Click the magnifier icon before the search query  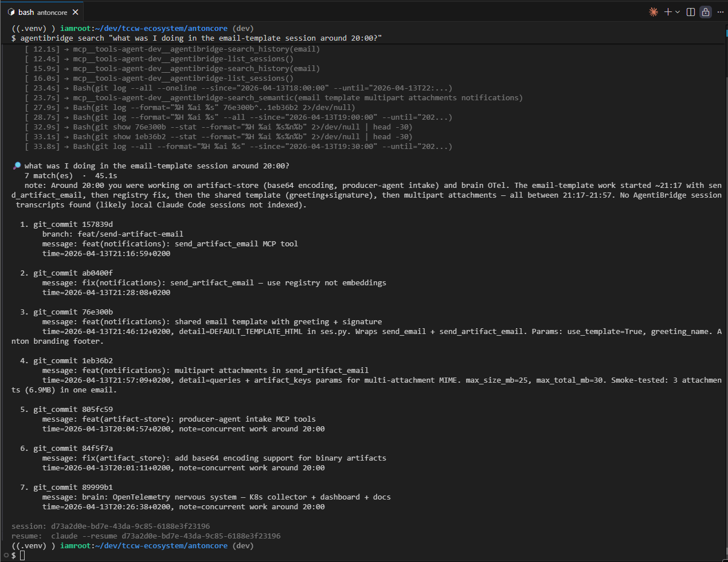click(17, 166)
